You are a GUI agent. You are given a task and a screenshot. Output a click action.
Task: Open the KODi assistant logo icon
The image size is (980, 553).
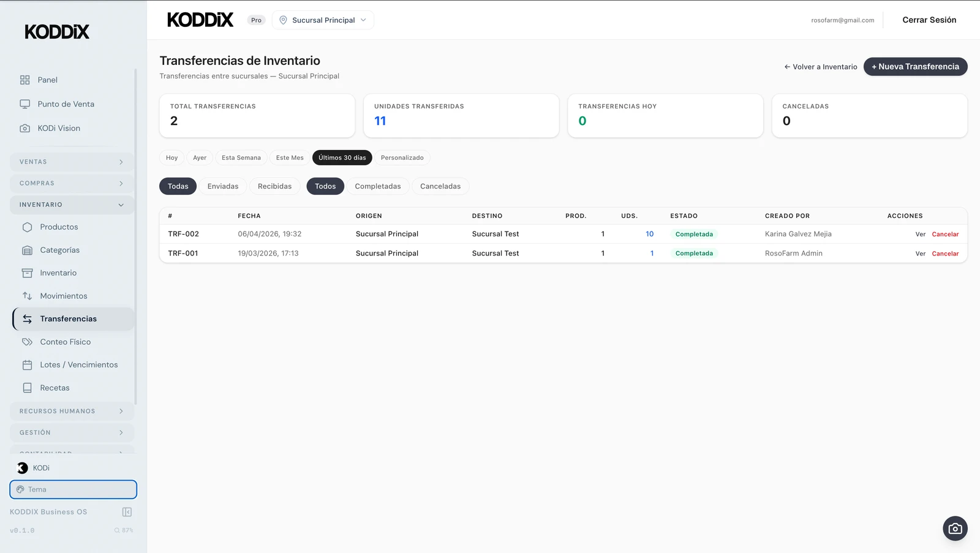pyautogui.click(x=23, y=468)
